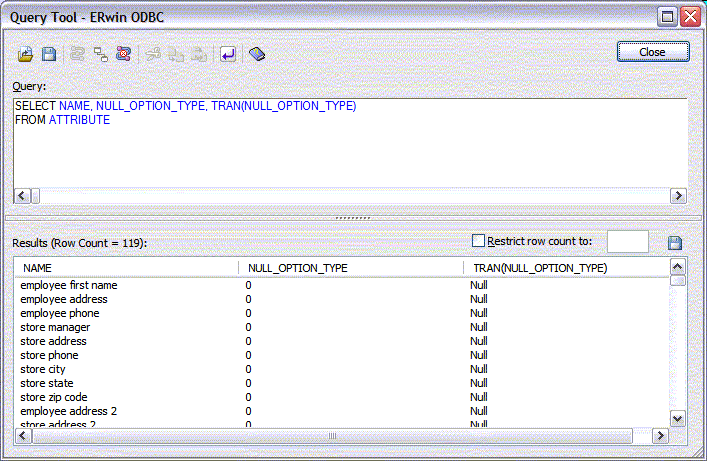Sort by the NAME column header
This screenshot has width=707, height=461.
[126, 268]
